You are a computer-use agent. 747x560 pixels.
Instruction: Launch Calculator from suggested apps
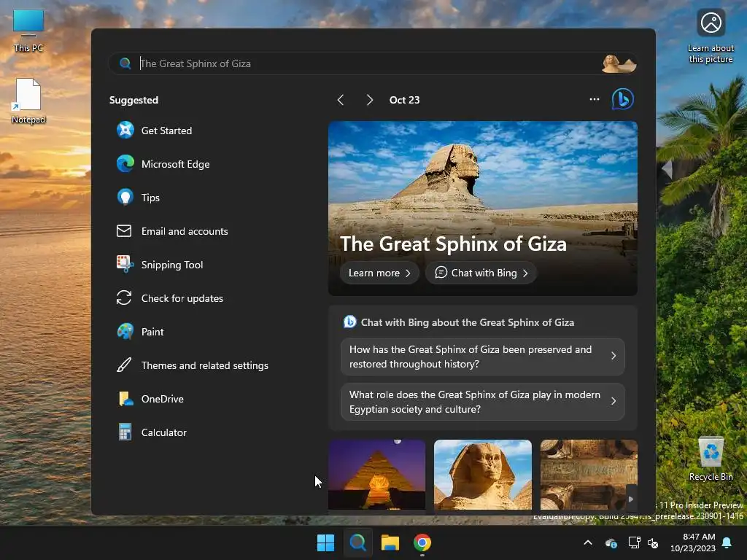(x=152, y=432)
